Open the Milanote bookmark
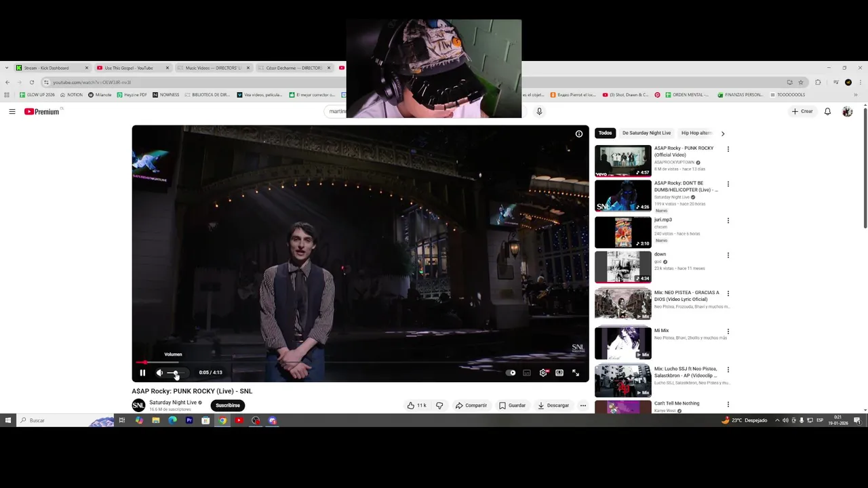 [x=100, y=95]
